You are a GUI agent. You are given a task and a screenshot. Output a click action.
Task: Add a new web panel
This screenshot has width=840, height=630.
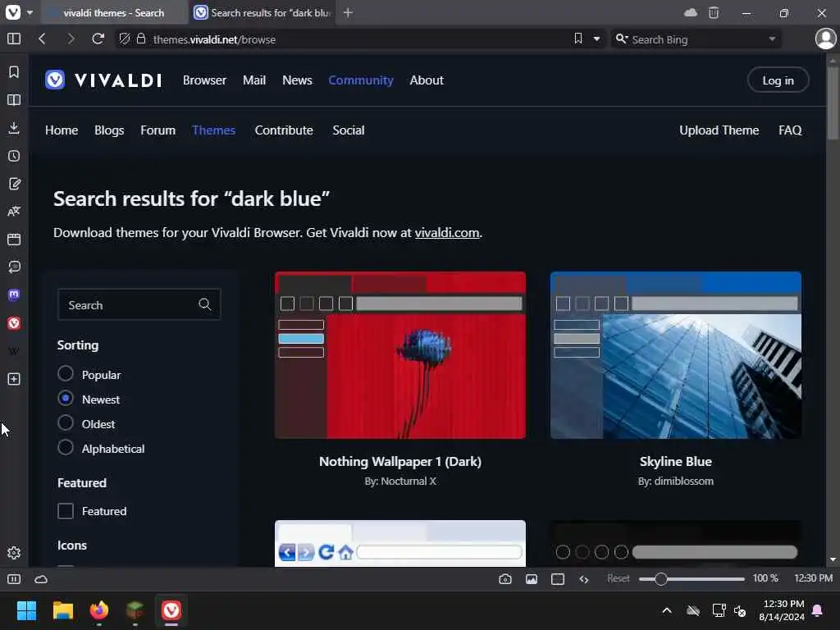pyautogui.click(x=14, y=379)
